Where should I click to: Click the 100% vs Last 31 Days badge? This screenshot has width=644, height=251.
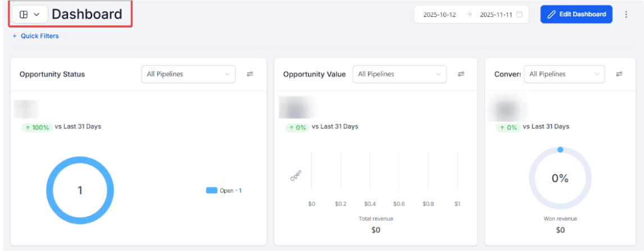point(37,127)
